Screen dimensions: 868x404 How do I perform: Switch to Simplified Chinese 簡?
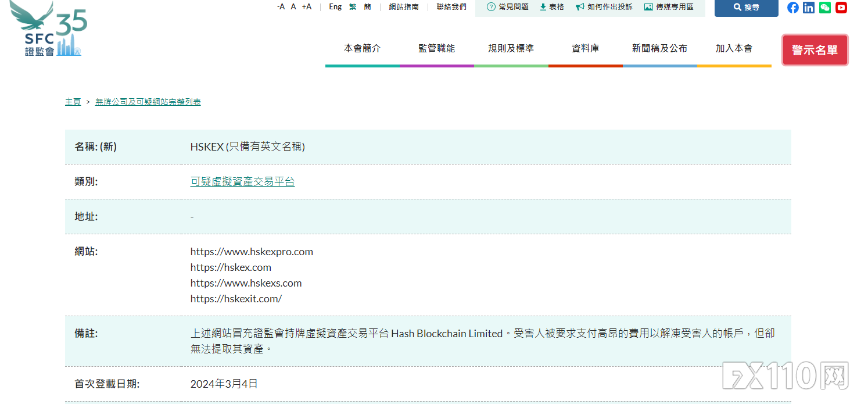coord(367,6)
